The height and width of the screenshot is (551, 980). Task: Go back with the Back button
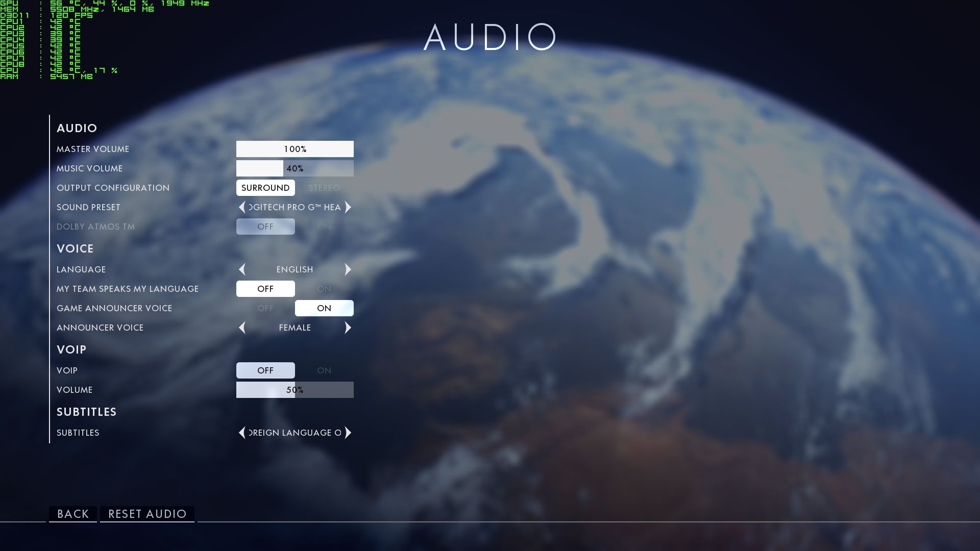[x=73, y=514]
